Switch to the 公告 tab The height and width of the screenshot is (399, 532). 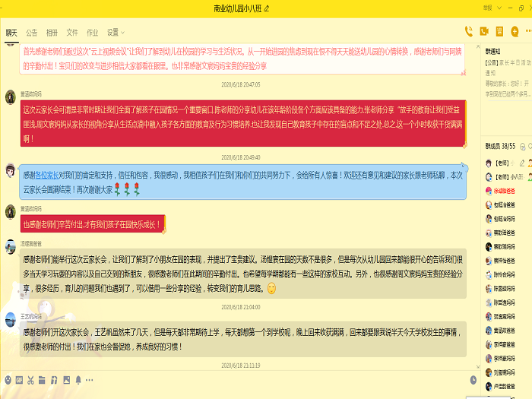[31, 33]
